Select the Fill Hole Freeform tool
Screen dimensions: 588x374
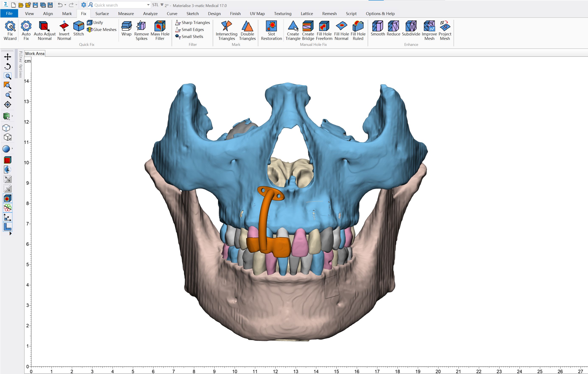click(x=324, y=30)
